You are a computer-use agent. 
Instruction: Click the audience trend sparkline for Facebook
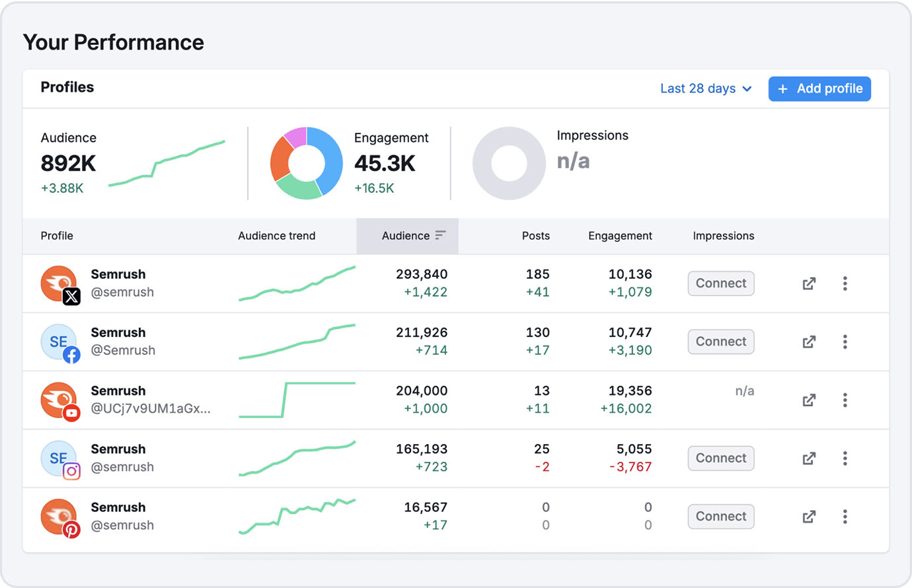(x=297, y=342)
